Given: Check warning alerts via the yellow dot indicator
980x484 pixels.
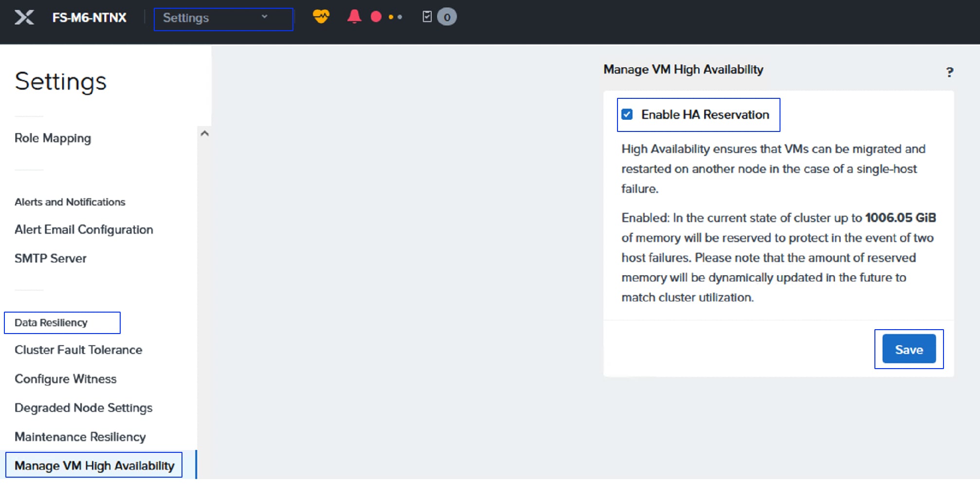Looking at the screenshot, I should [x=390, y=17].
